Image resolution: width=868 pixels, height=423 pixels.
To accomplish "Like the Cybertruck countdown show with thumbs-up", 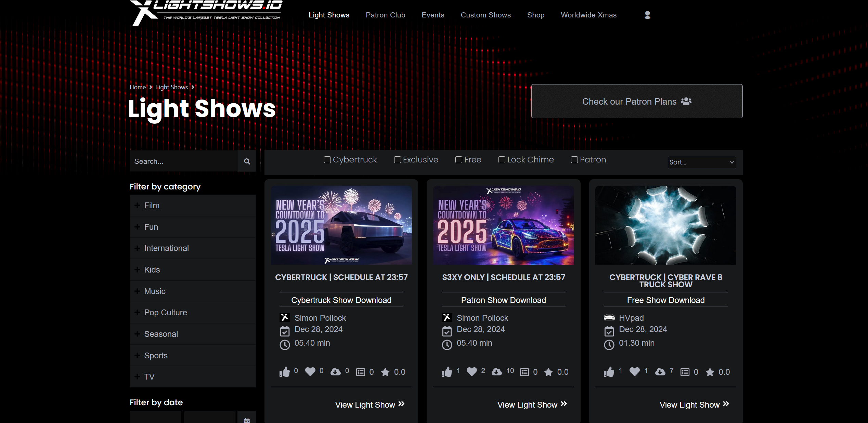I will click(x=284, y=372).
